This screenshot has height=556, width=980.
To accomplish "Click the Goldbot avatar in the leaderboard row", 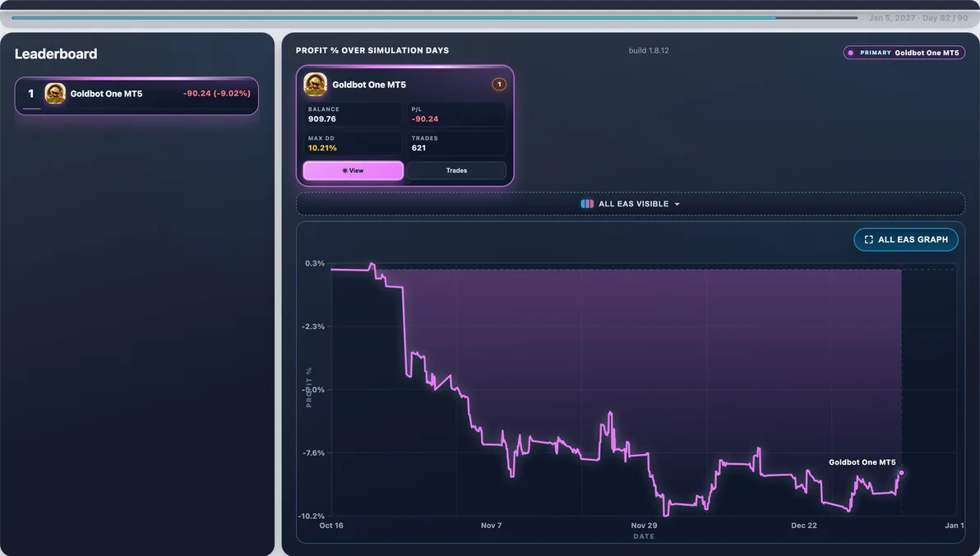I will point(55,94).
